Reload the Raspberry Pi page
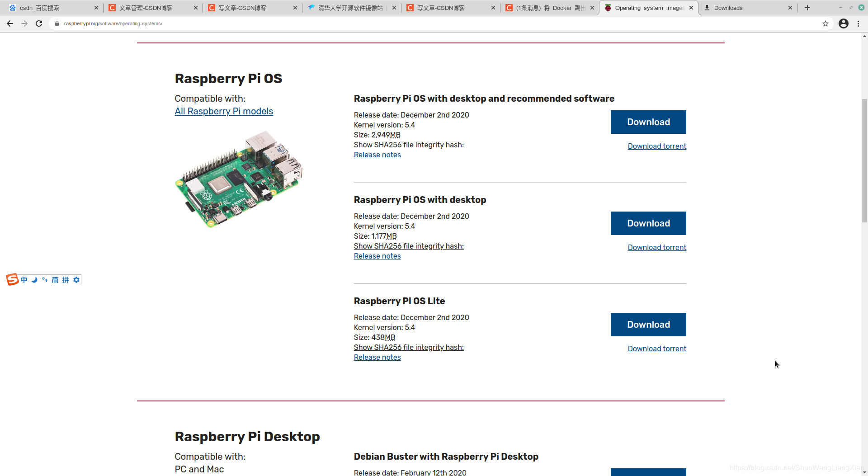This screenshot has width=868, height=476. (x=39, y=24)
